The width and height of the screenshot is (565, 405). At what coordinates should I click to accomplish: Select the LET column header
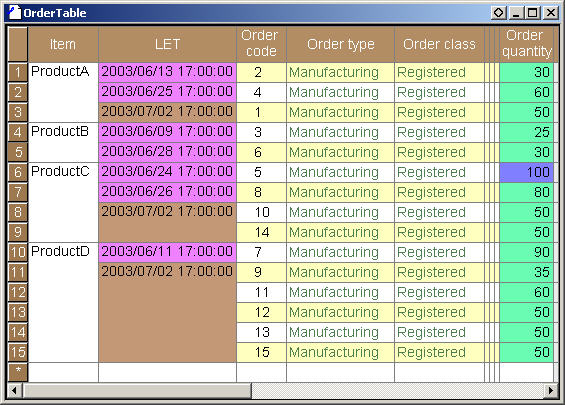tap(168, 44)
